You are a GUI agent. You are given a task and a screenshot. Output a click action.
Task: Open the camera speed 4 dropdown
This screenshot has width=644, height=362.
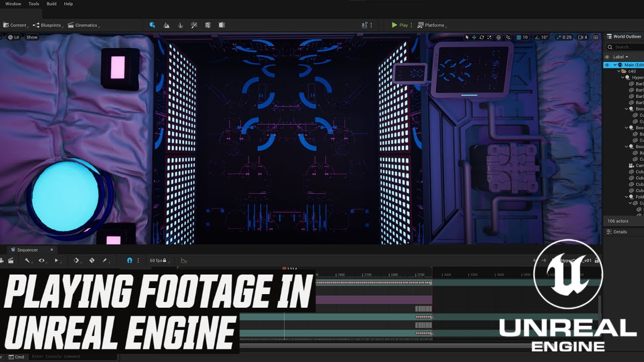coord(583,37)
